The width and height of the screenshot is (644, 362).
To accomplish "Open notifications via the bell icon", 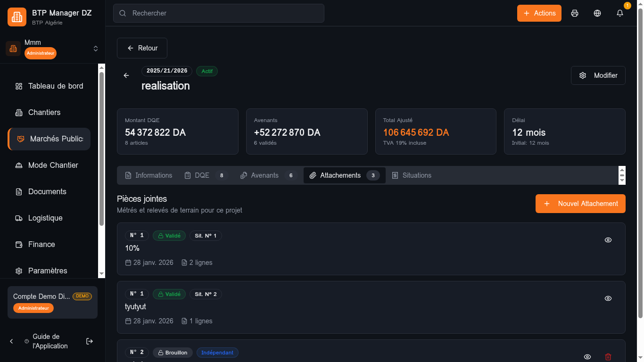I will (x=619, y=13).
